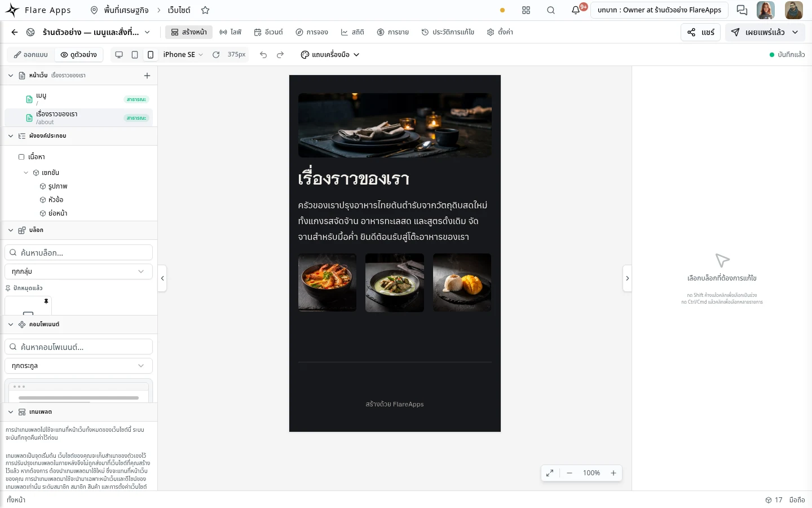Viewport: 812px width, 508px height.
Task: Open the chat messages icon
Action: click(742, 10)
